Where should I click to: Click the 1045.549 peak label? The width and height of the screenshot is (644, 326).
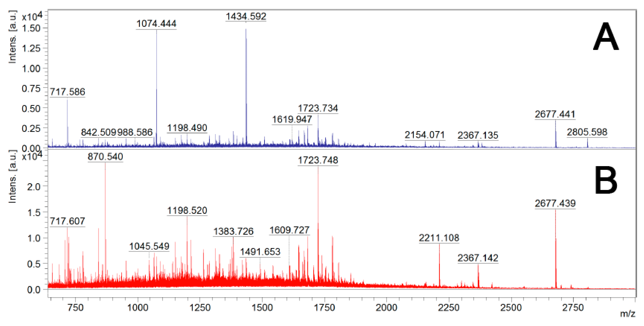click(149, 247)
